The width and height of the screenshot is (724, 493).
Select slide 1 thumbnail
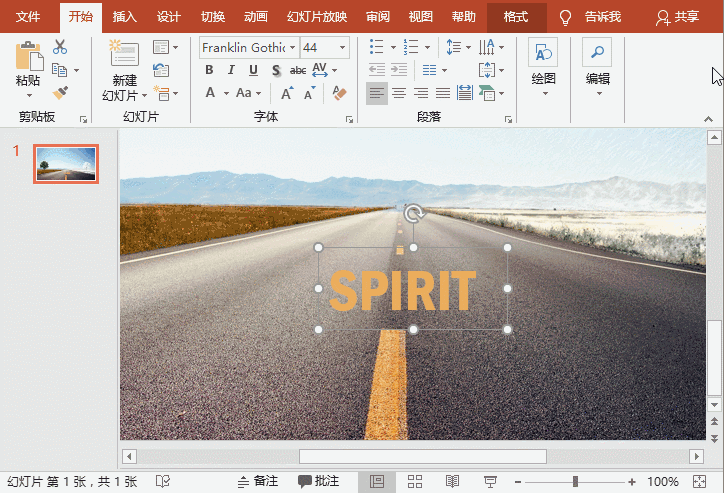click(x=66, y=164)
